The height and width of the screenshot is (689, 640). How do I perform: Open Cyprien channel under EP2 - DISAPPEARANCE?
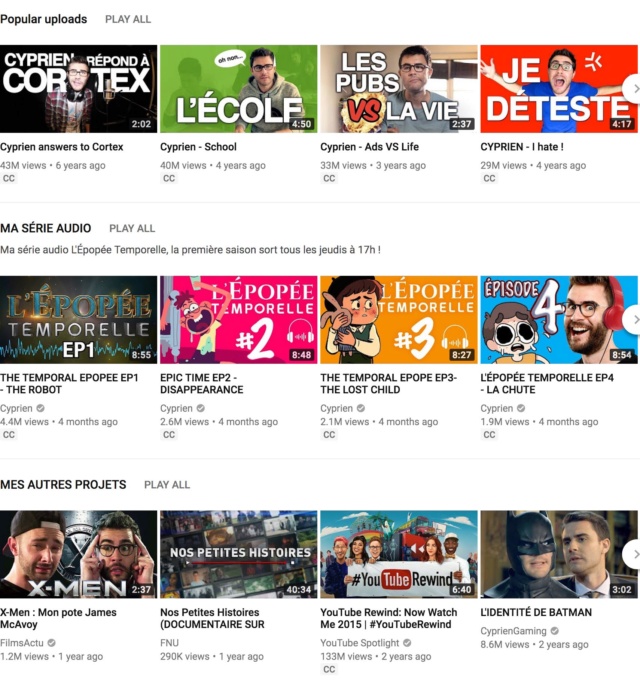click(x=176, y=408)
